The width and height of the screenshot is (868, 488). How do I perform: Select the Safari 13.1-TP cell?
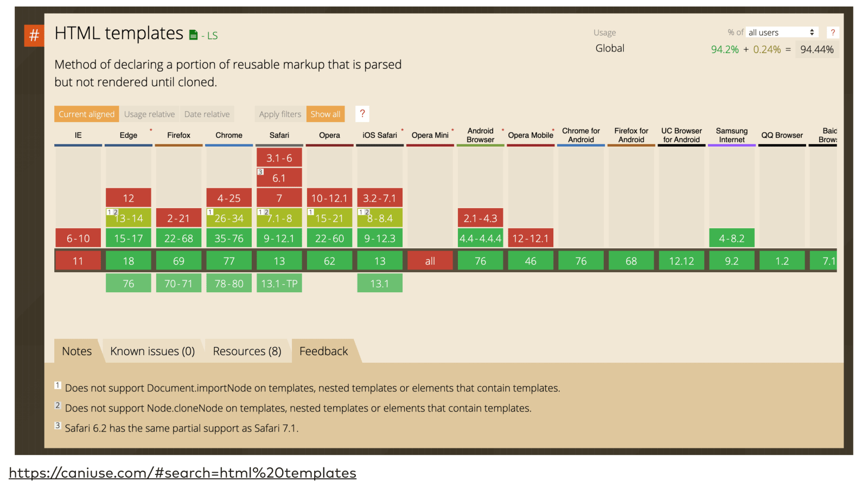point(279,283)
